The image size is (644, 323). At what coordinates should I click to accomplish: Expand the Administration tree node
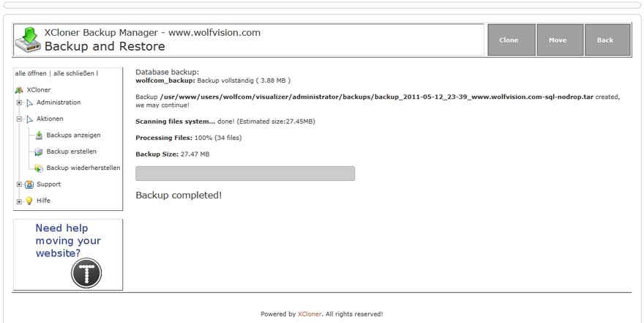click(19, 103)
